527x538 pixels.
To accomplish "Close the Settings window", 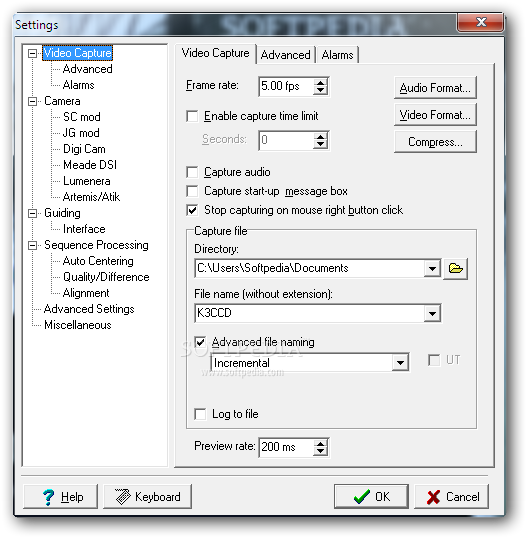I will click(480, 23).
